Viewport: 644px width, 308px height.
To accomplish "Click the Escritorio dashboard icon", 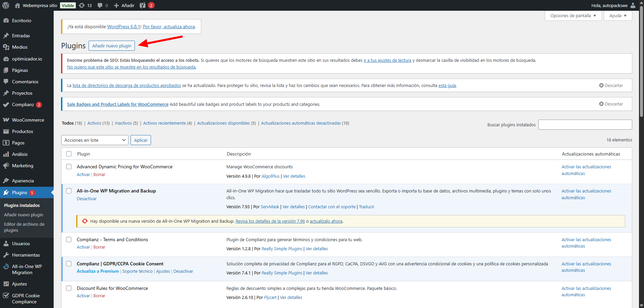I will click(x=6, y=20).
